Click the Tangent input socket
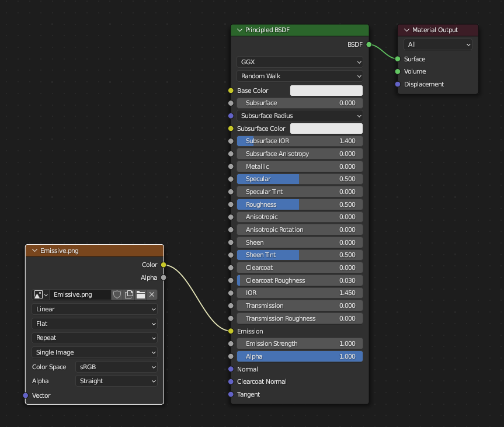Image resolution: width=504 pixels, height=427 pixels. (x=231, y=394)
